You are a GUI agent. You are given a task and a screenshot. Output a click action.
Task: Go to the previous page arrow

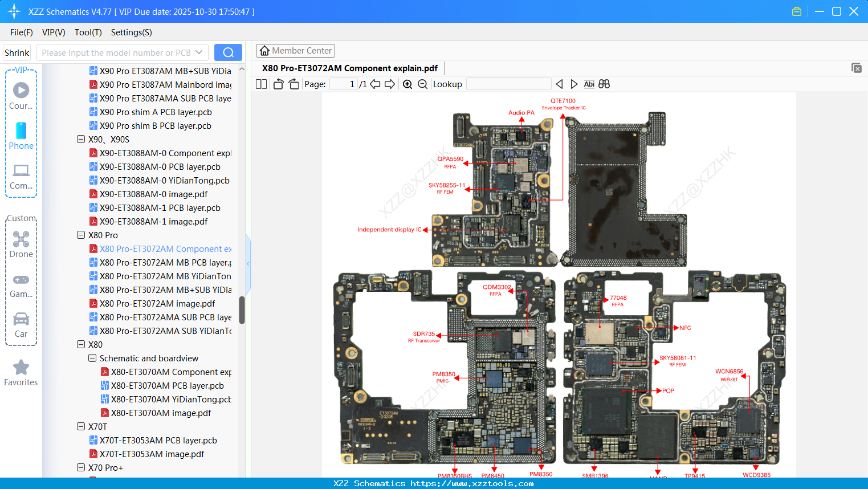click(x=375, y=84)
